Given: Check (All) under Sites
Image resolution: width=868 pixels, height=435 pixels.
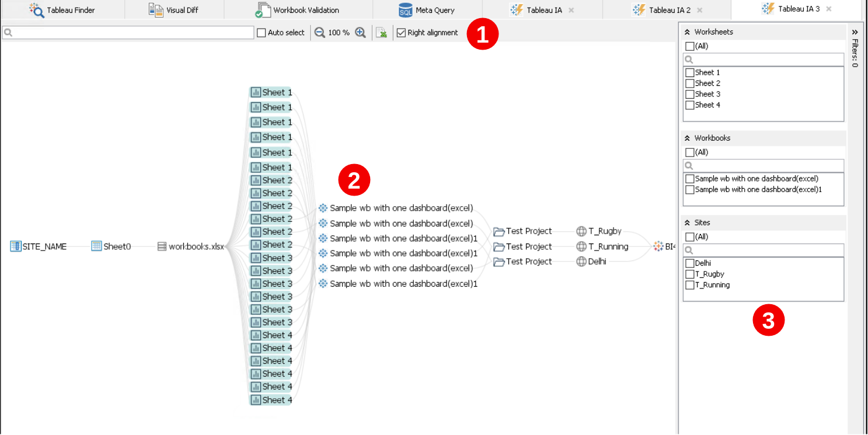Looking at the screenshot, I should (689, 237).
